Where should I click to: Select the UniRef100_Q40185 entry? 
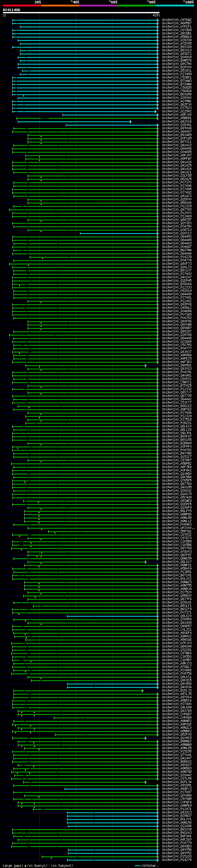177,487
